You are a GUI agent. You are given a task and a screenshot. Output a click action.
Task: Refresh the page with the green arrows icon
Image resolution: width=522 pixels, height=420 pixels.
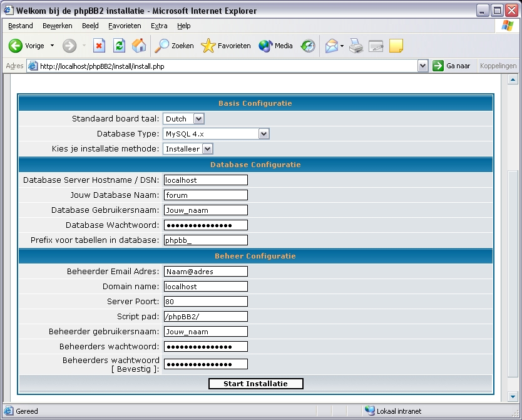pos(119,46)
